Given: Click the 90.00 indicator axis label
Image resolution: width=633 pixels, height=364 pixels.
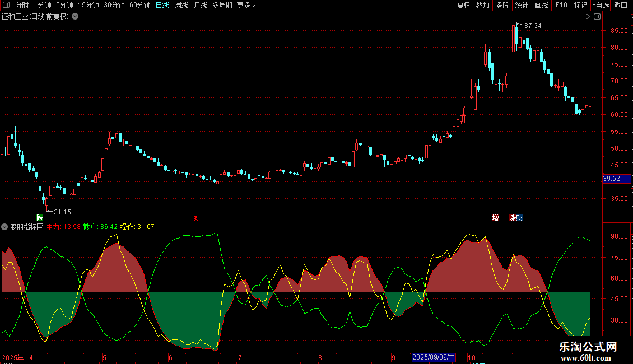Looking at the screenshot, I should tap(619, 236).
